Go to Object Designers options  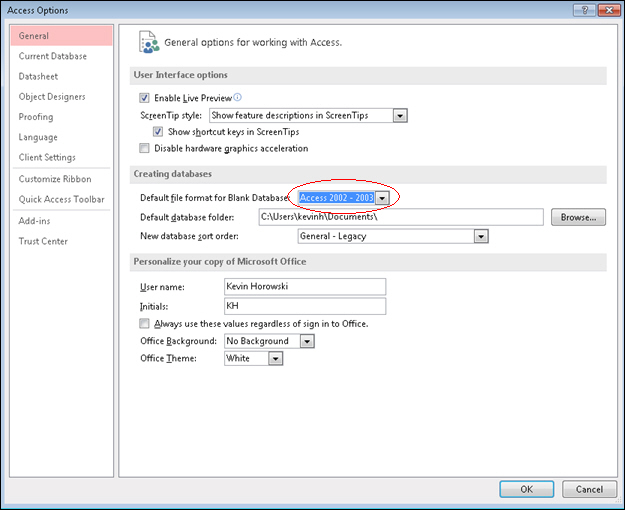[62, 97]
